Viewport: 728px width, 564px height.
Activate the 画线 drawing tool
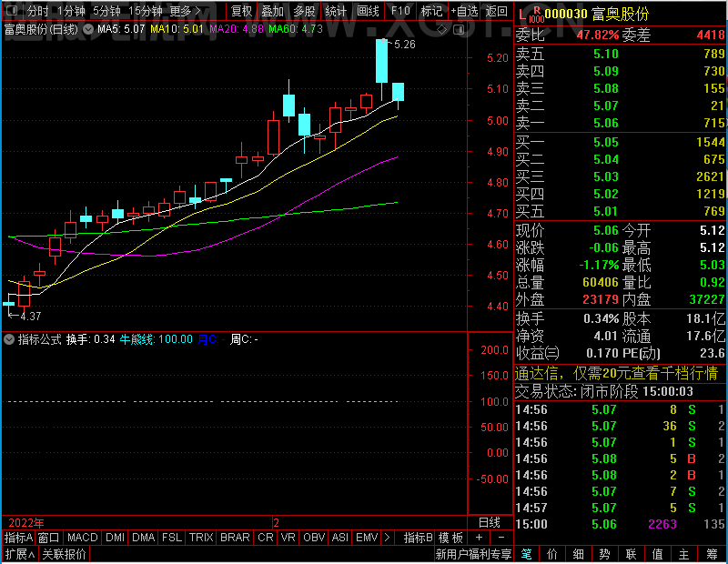point(369,11)
